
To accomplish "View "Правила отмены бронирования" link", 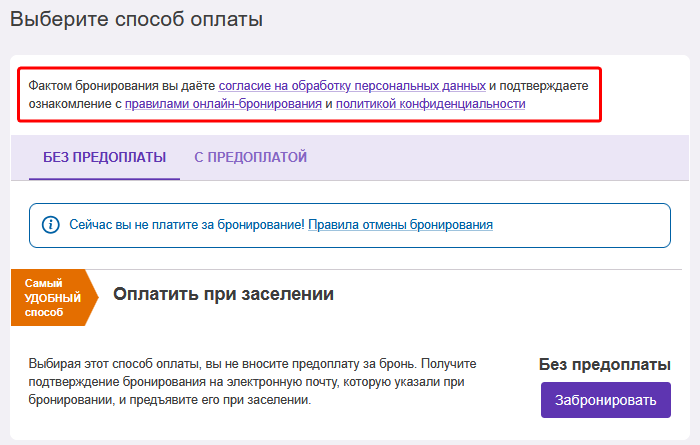I will [400, 225].
